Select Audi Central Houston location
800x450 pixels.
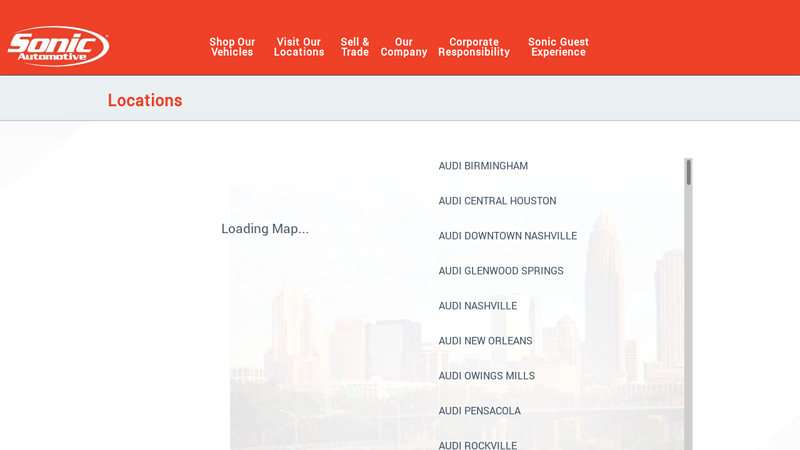tap(497, 201)
